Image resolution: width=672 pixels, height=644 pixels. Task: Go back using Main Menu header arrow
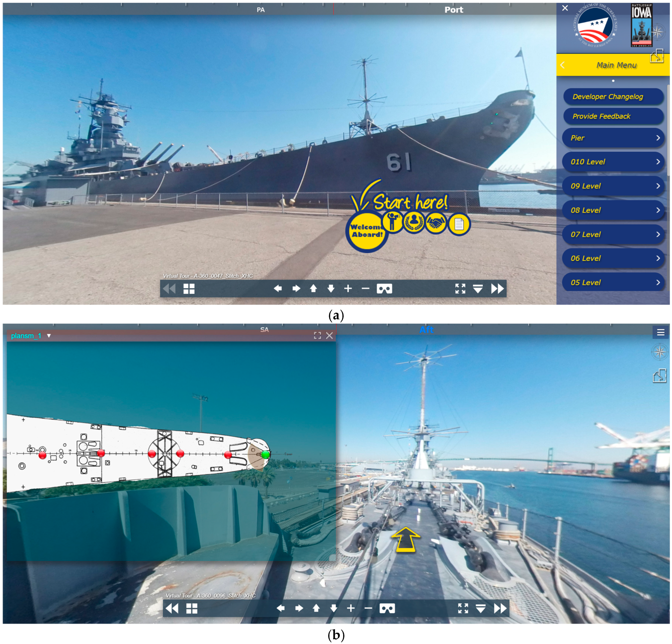coord(563,65)
